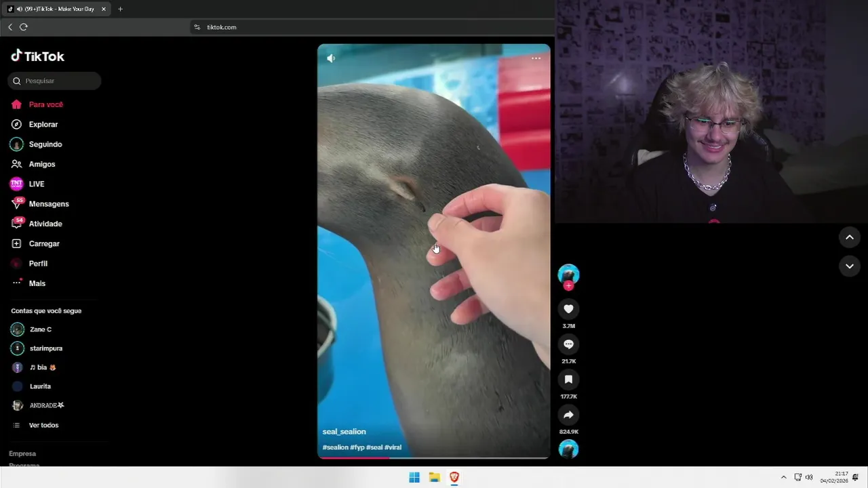Image resolution: width=868 pixels, height=488 pixels.
Task: Go to previous video with up arrow
Action: (x=850, y=237)
